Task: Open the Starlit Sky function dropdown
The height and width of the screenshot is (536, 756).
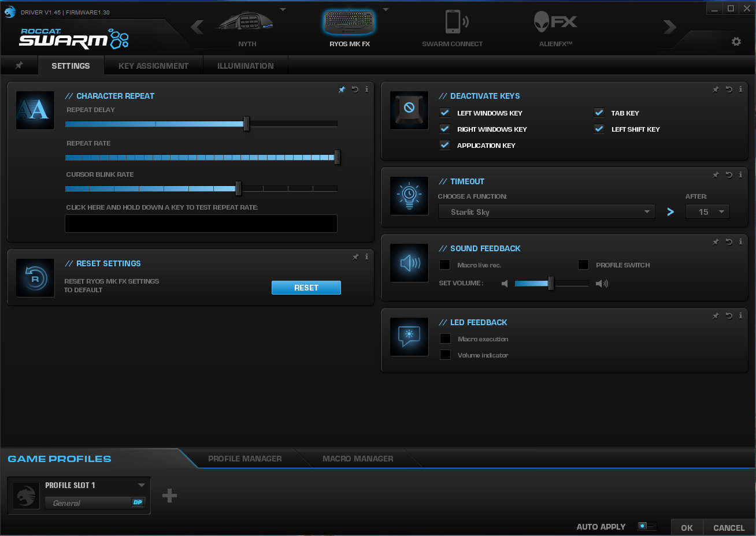Action: (x=546, y=212)
